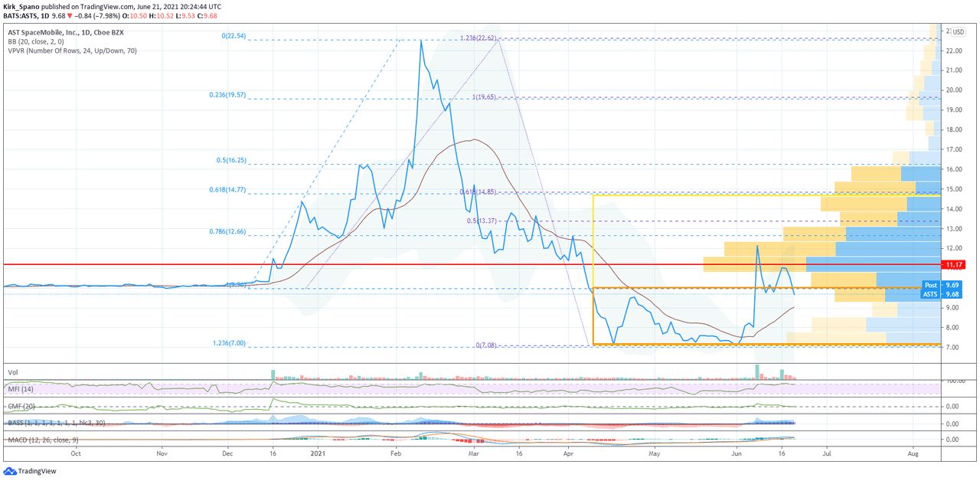Click the 16.00 price axis value
The width and height of the screenshot is (980, 481).
coord(954,169)
